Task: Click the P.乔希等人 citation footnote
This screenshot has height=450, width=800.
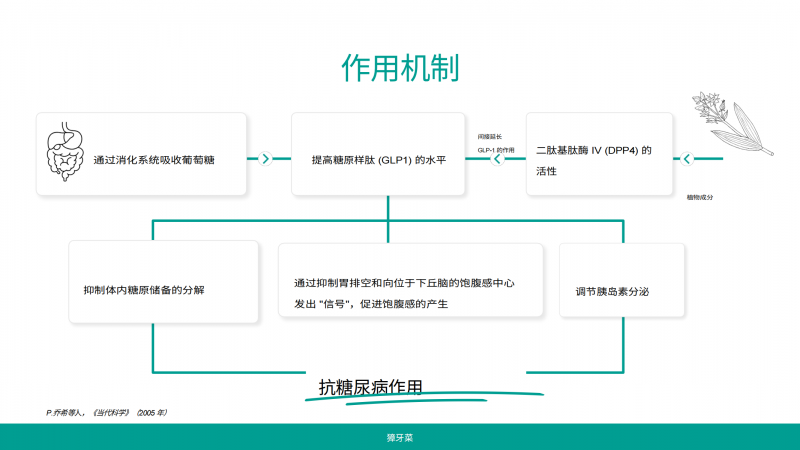Action: [106, 412]
